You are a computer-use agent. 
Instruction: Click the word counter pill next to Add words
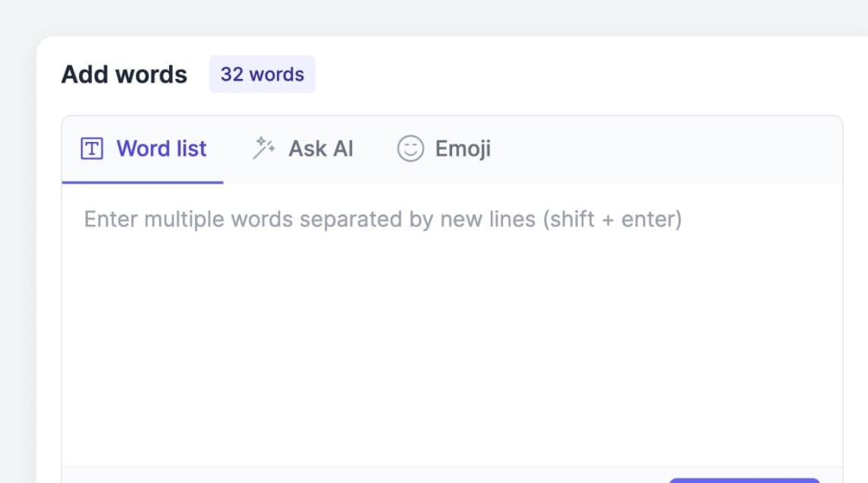coord(262,74)
